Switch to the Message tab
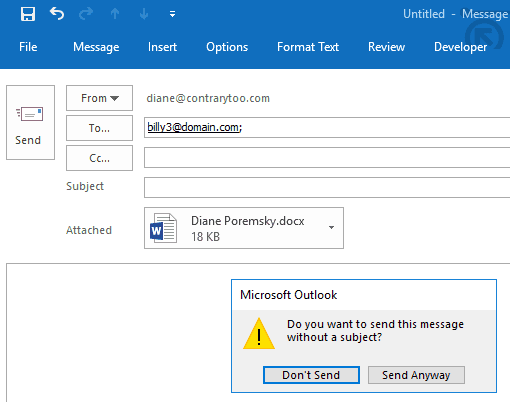The image size is (510, 402). coord(96,47)
